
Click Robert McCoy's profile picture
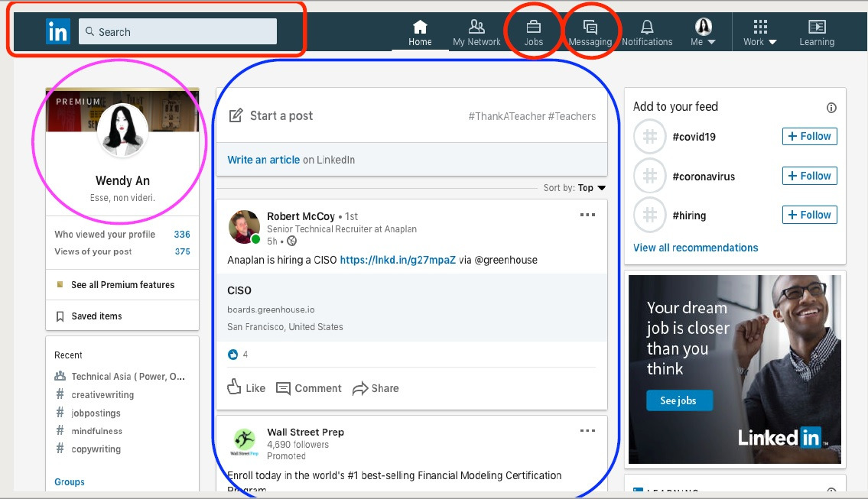coord(244,227)
